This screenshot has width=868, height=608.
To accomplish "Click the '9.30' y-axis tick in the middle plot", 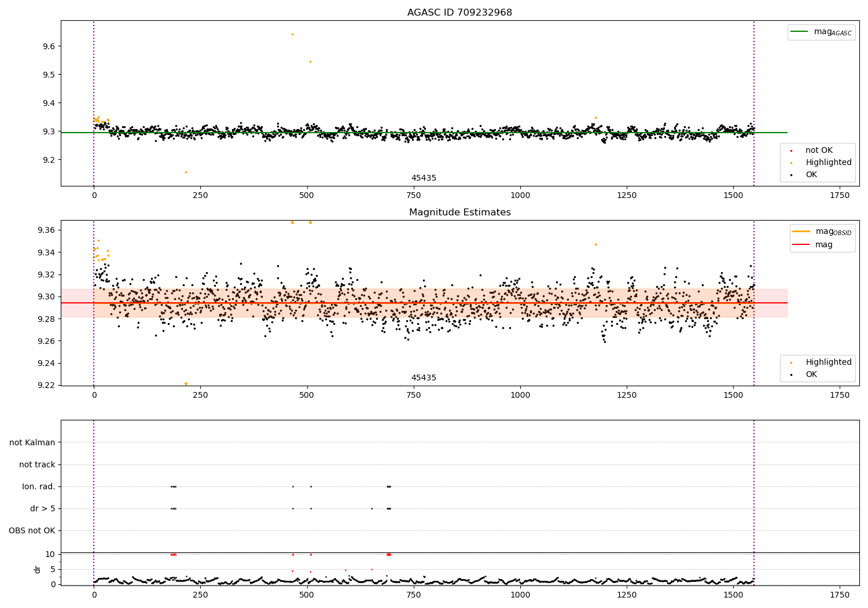I will 46,297.
